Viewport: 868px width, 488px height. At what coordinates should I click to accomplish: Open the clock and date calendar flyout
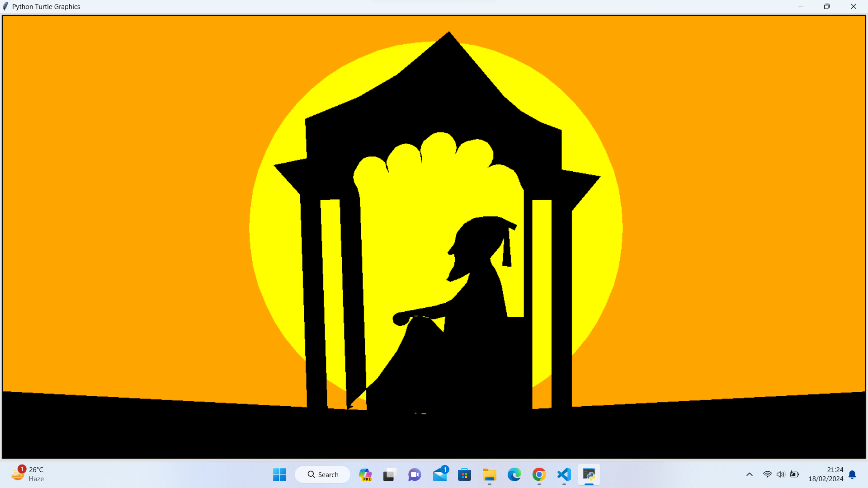click(826, 474)
